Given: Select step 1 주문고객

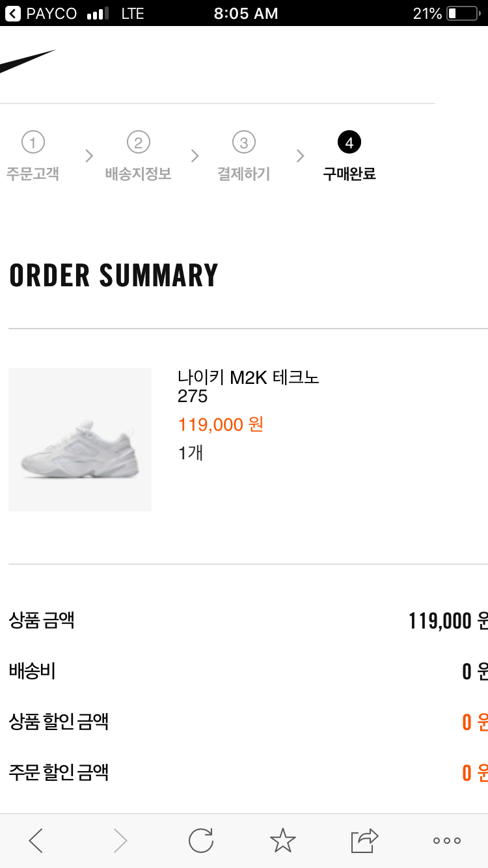Looking at the screenshot, I should [33, 156].
